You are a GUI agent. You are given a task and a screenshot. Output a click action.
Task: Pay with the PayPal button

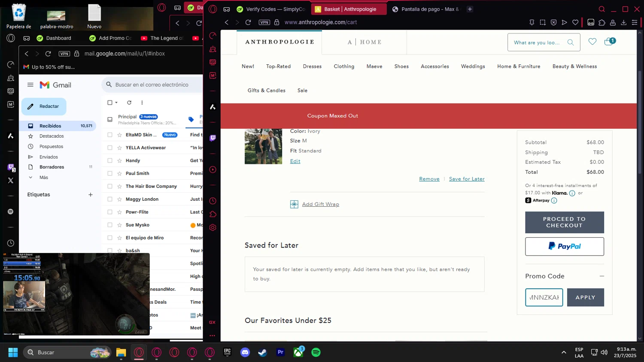(565, 246)
